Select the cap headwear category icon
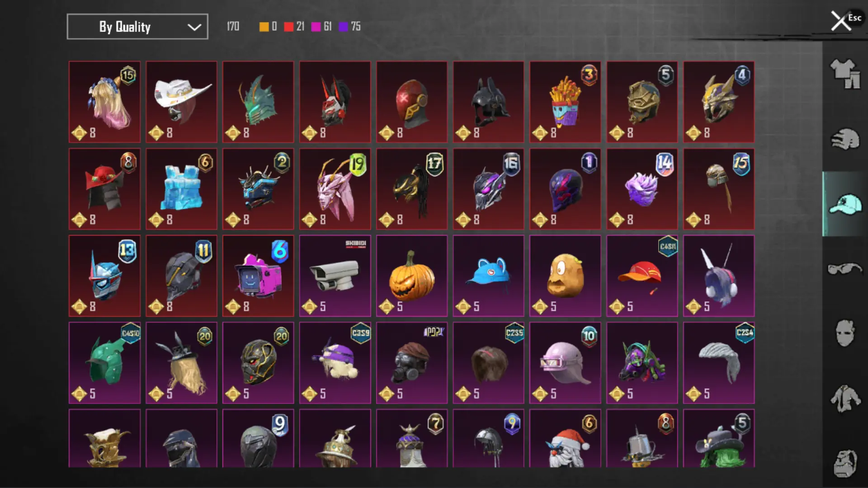This screenshot has width=868, height=488. (x=845, y=204)
